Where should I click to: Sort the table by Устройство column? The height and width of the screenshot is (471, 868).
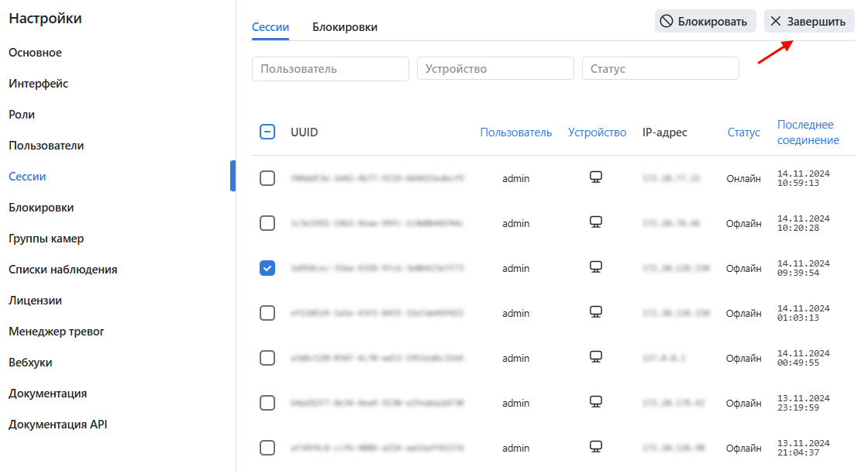597,132
